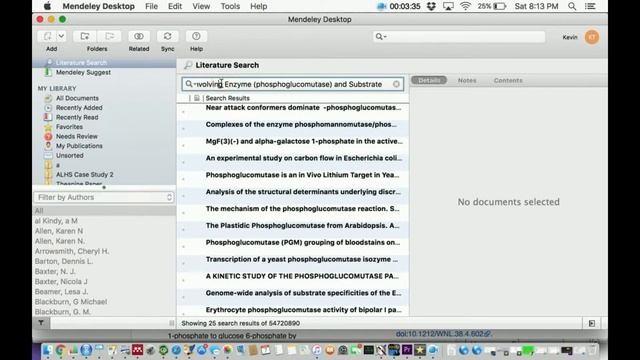
Task: Open the Add dropdown arrow in the toolbar
Action: click(61, 36)
